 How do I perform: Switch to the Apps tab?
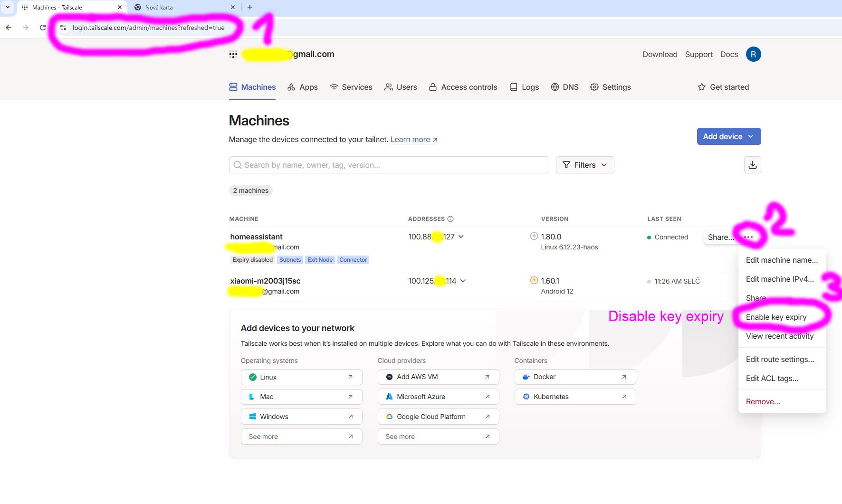[303, 87]
